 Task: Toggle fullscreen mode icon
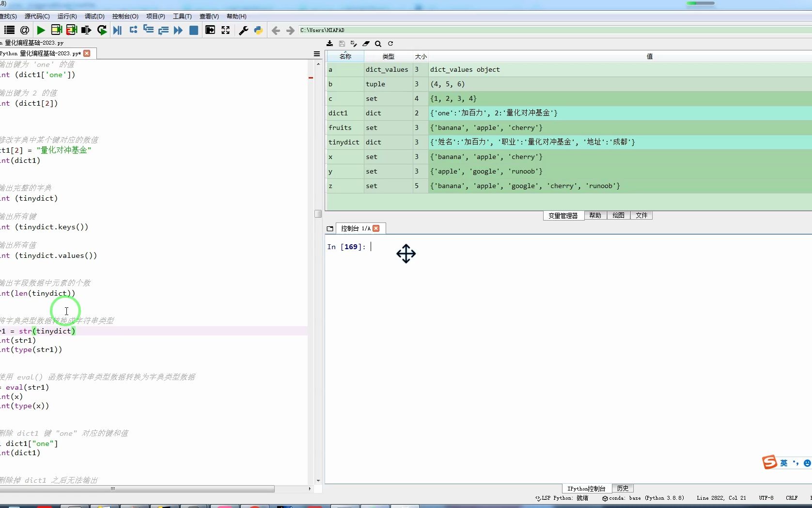coord(225,30)
